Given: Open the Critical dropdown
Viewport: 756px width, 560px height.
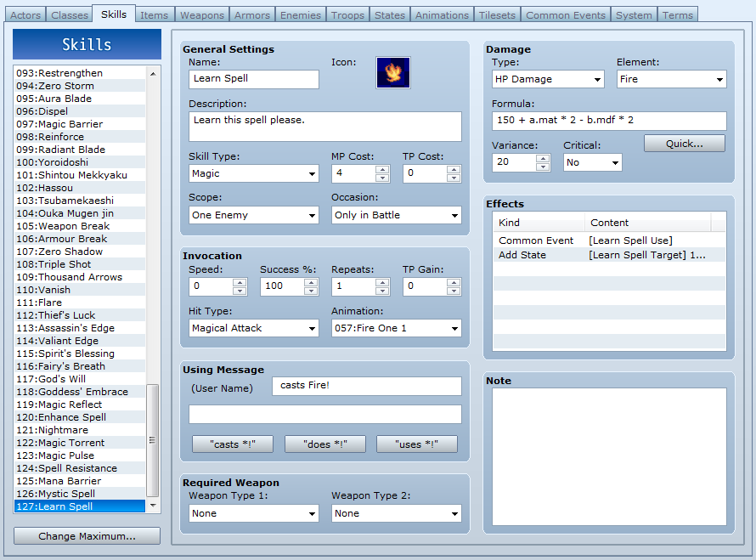Looking at the screenshot, I should click(x=593, y=162).
